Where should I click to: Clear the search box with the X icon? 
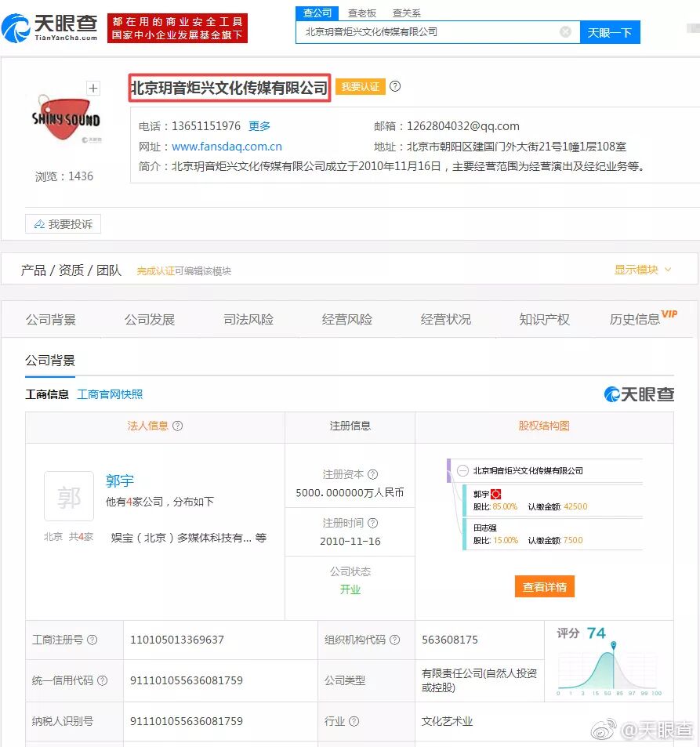(x=565, y=32)
